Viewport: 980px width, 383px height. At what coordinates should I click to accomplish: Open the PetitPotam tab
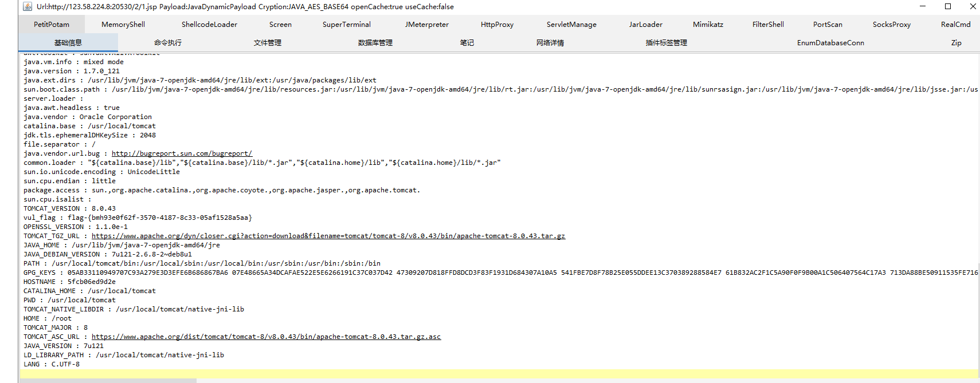click(x=52, y=25)
